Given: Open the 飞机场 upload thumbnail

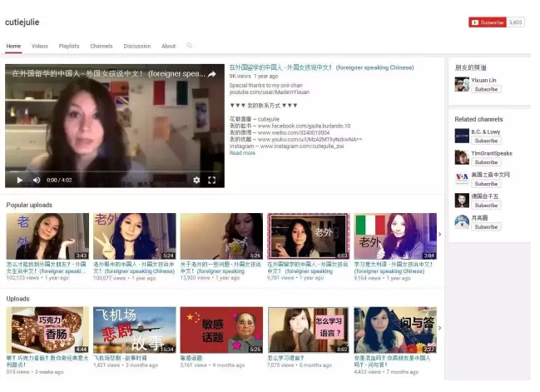Looking at the screenshot, I should coord(134,330).
